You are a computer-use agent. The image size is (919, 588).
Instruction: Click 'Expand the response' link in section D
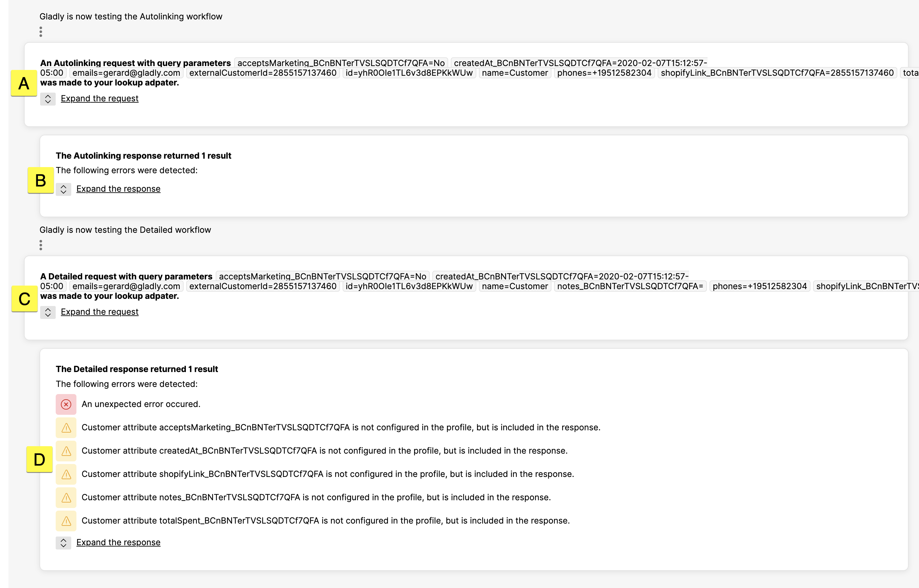pyautogui.click(x=118, y=542)
